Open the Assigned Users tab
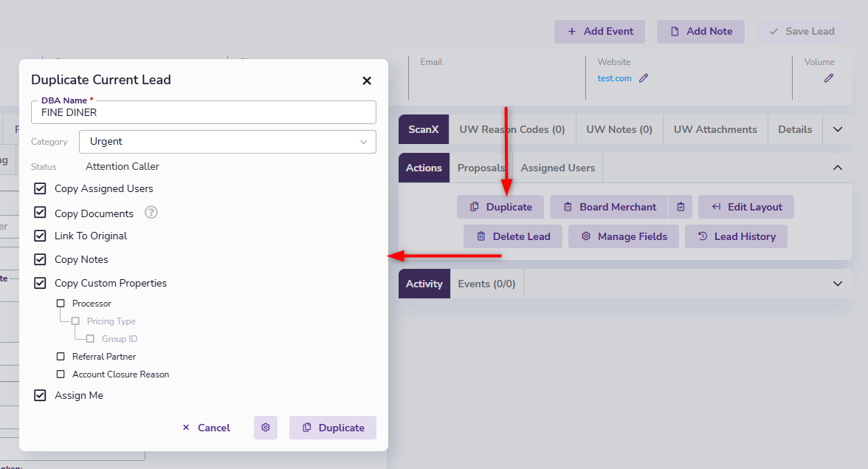 (558, 168)
